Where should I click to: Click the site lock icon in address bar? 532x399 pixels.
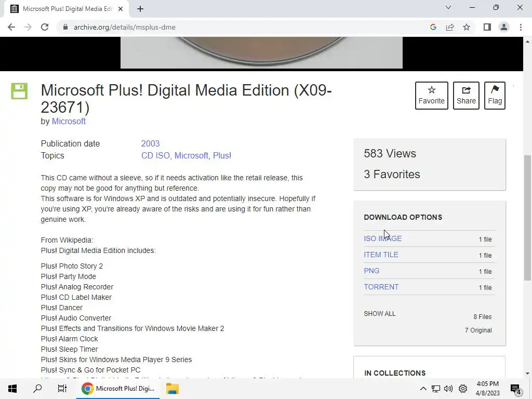pos(65,27)
